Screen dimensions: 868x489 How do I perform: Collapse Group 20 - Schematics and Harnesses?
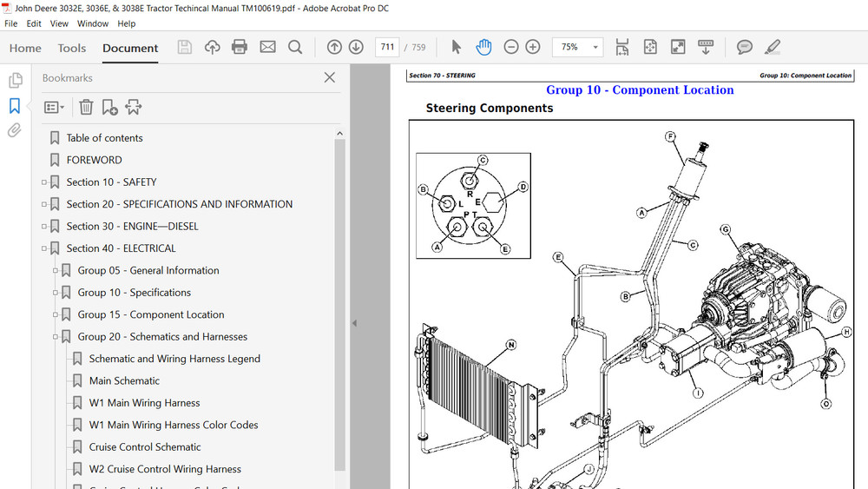pyautogui.click(x=56, y=337)
